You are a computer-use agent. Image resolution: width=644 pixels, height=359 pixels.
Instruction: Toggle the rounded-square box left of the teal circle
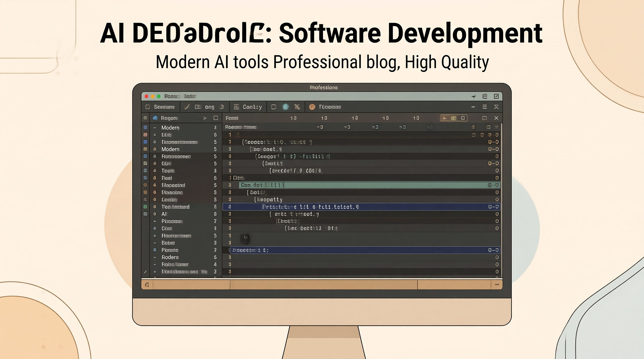(x=274, y=107)
